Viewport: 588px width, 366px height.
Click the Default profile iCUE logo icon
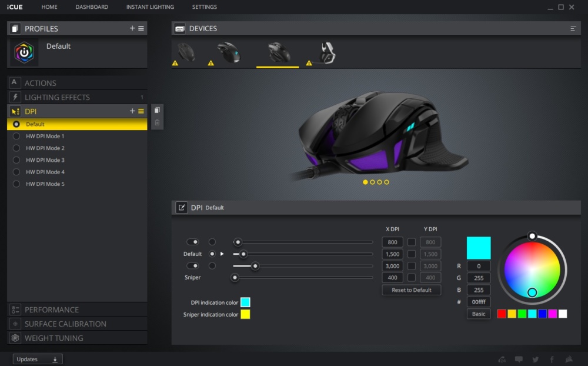[x=24, y=52]
